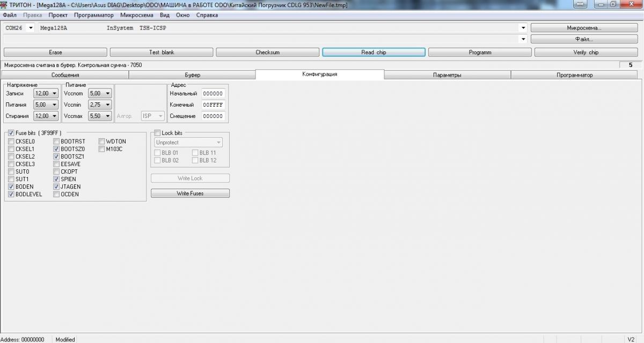The height and width of the screenshot is (343, 644).
Task: Enable the BOOTRST fuse bit
Action: point(56,141)
